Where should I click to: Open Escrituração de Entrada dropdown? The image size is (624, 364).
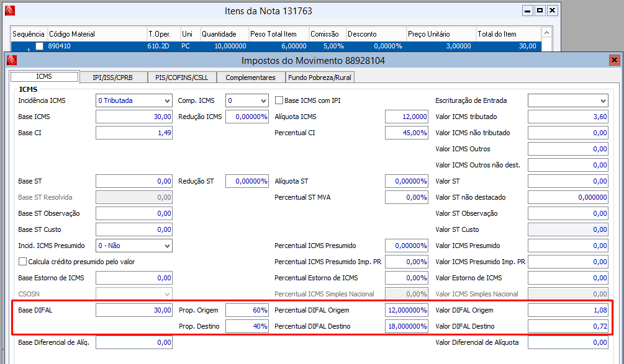coord(602,100)
